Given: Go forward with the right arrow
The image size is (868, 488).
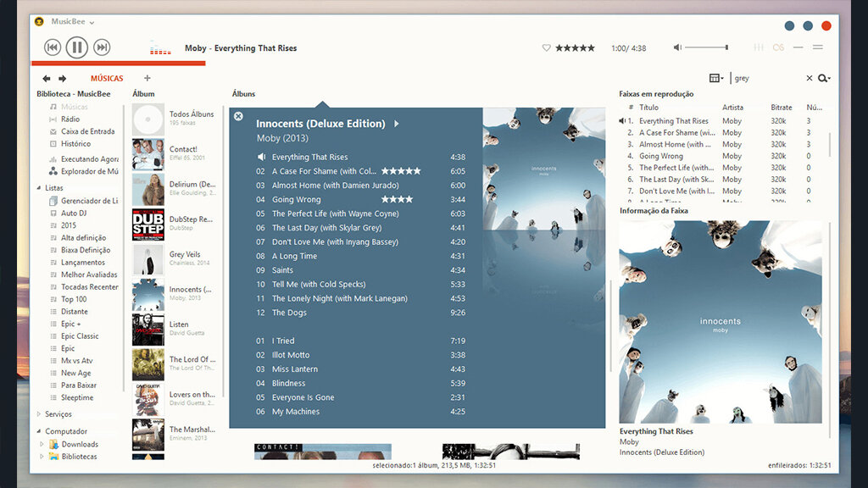Looking at the screenshot, I should coord(63,79).
